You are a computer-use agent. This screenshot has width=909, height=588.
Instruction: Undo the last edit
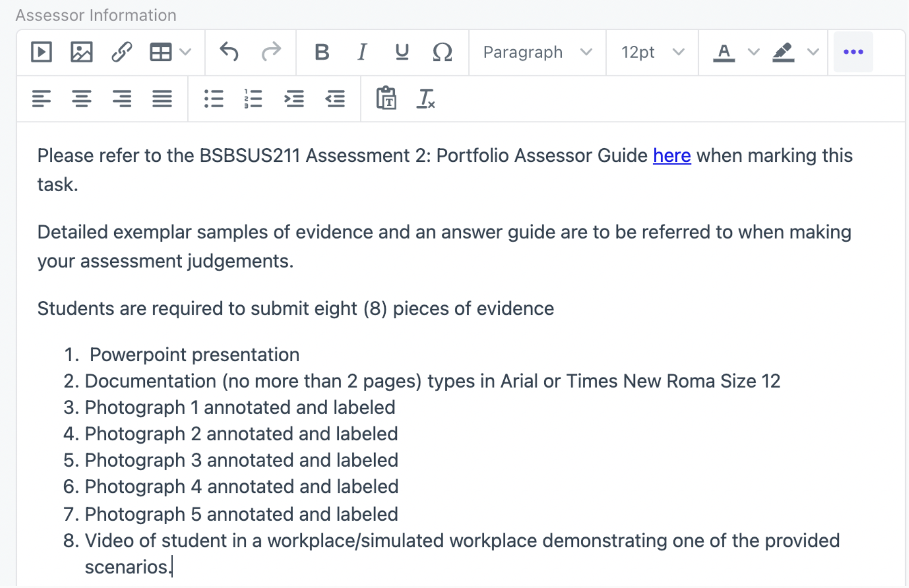(229, 52)
